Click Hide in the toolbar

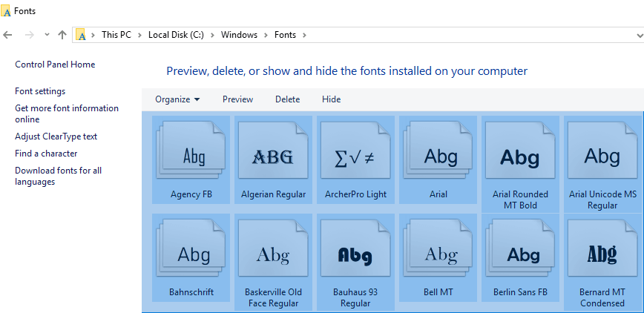(x=331, y=99)
